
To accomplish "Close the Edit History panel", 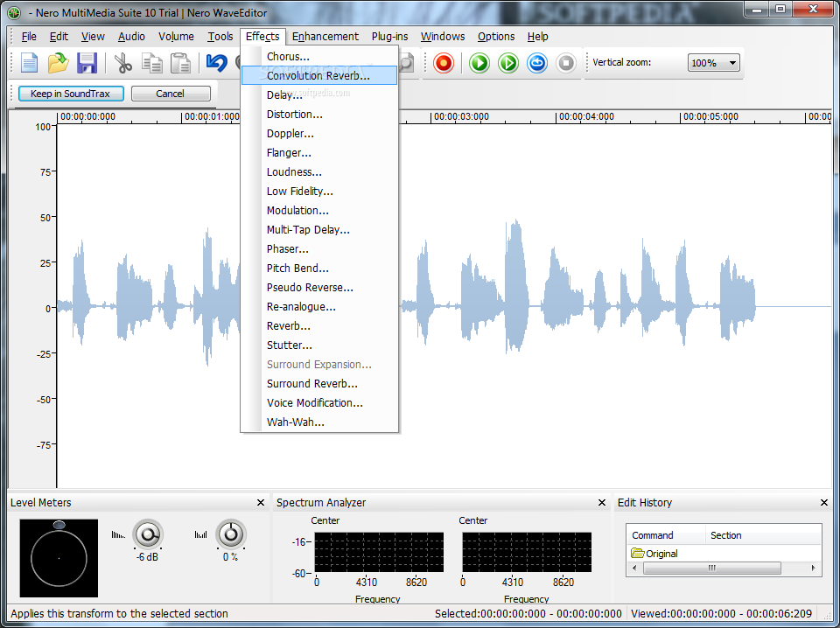I will pos(824,503).
